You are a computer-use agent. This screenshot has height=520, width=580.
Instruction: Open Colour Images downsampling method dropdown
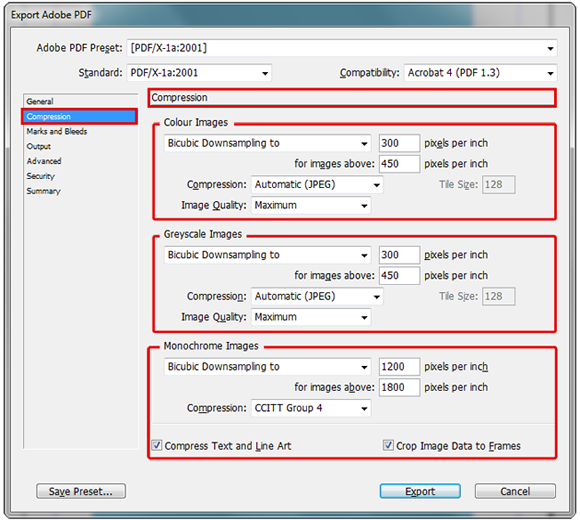[x=267, y=143]
